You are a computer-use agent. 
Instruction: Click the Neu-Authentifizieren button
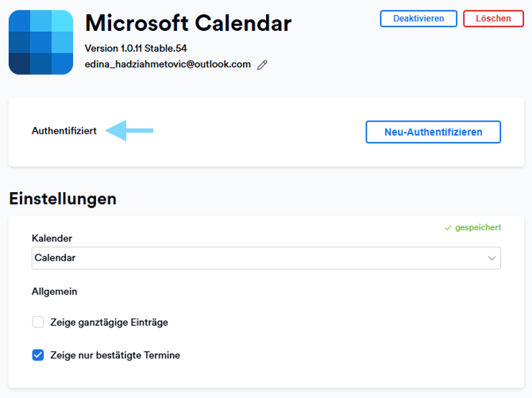433,132
